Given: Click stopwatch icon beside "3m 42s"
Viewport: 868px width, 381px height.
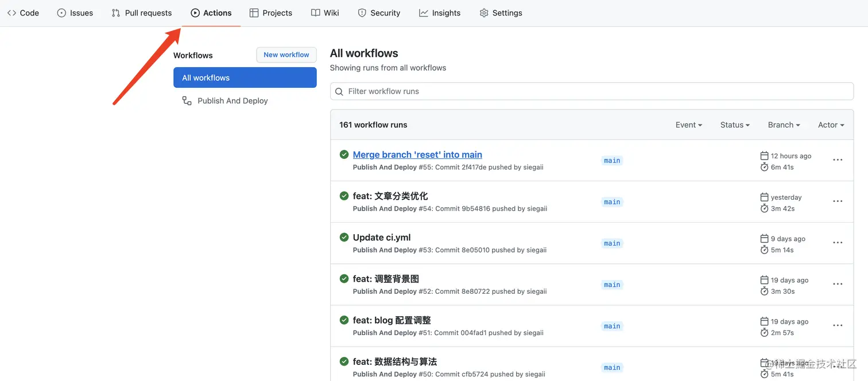Looking at the screenshot, I should point(764,208).
